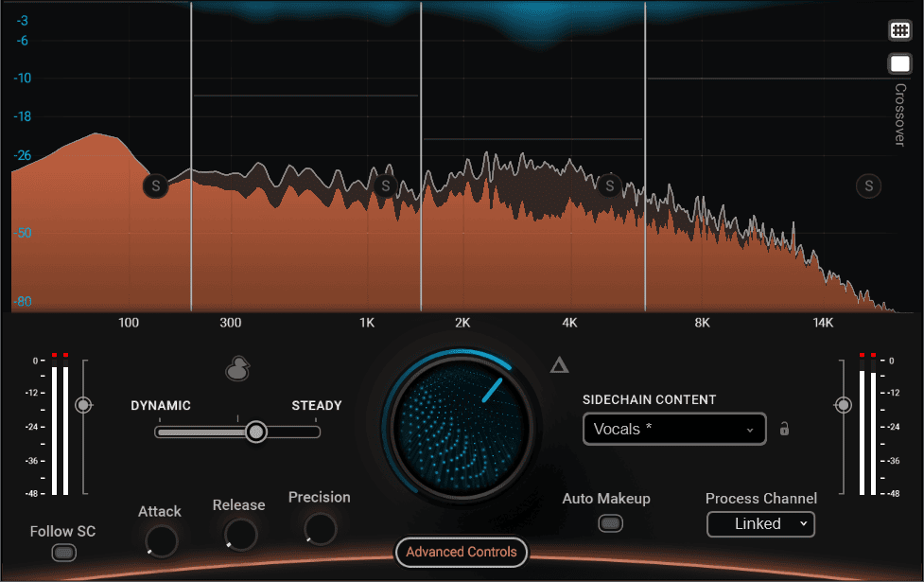Click the Release knob

click(239, 535)
